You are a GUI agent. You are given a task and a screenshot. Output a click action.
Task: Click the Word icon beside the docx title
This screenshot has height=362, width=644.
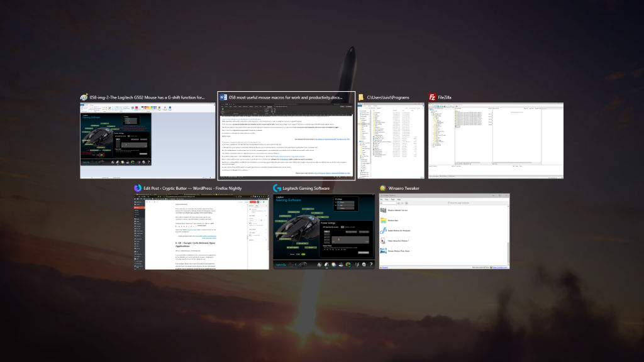(223, 97)
